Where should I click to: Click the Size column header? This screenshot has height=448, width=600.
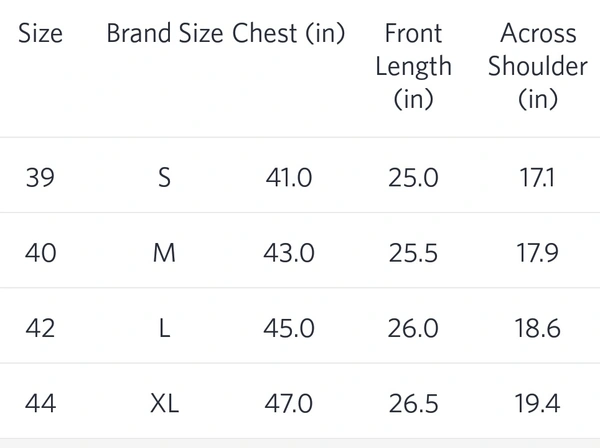click(40, 33)
